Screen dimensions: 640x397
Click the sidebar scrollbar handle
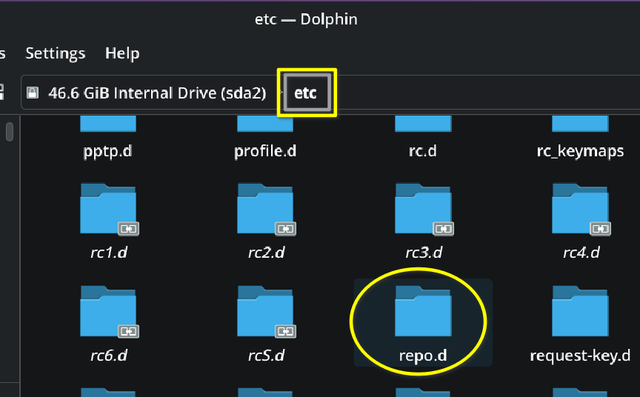[9, 131]
